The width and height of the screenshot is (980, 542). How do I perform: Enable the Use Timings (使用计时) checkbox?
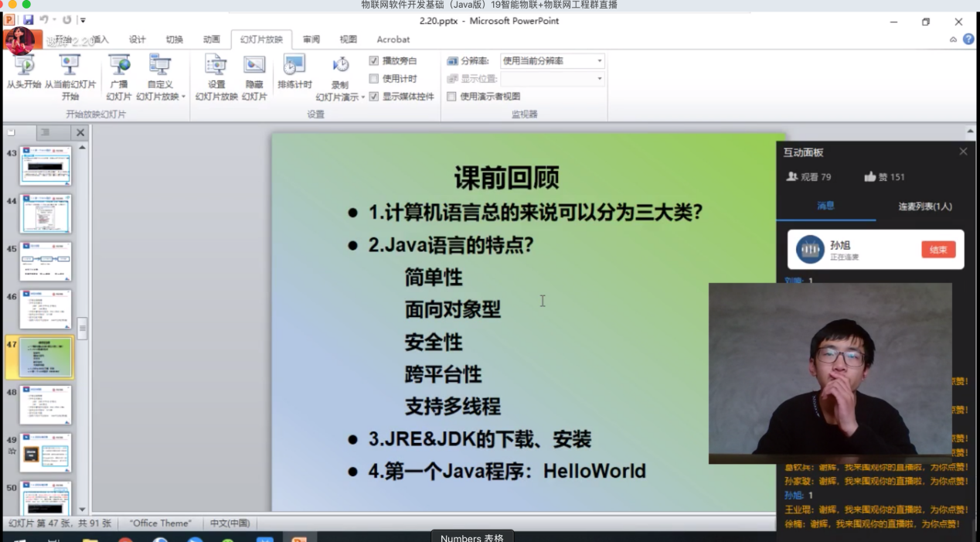click(374, 79)
